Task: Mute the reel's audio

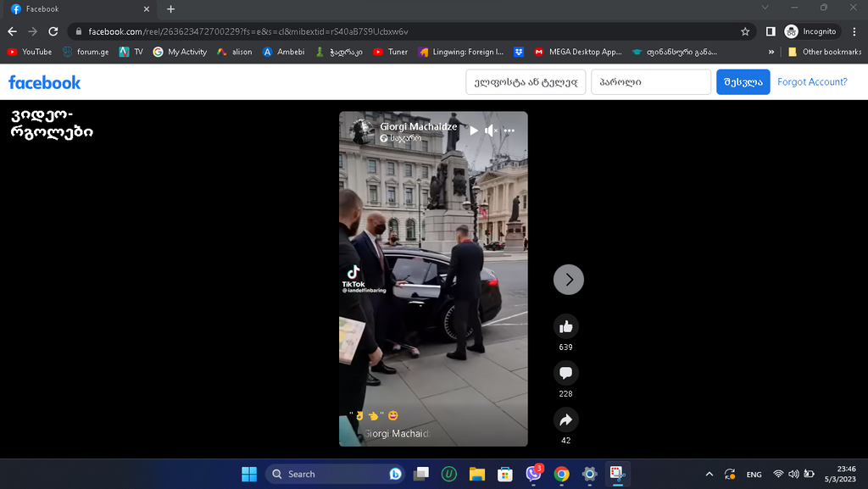Action: 491,131
